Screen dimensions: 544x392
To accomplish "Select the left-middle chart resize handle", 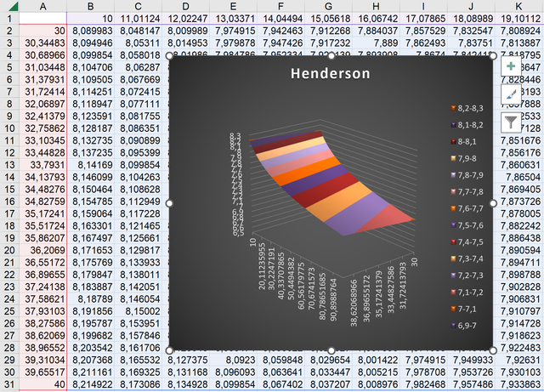I will pos(169,203).
